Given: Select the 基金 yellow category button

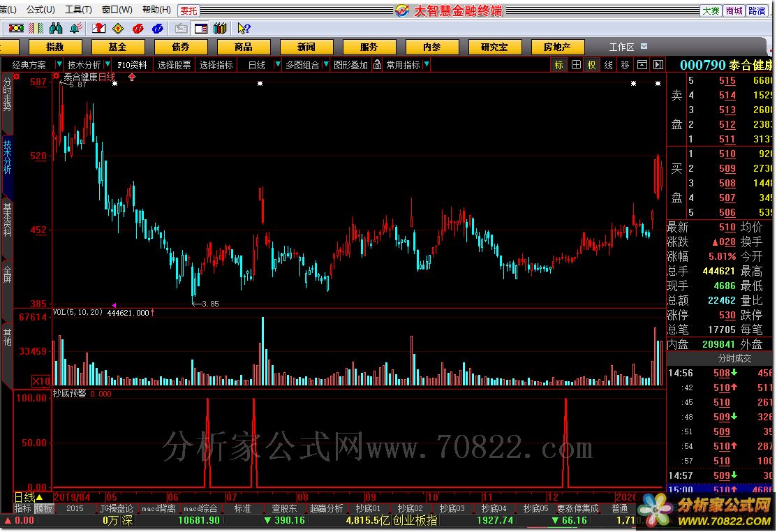Looking at the screenshot, I should tap(118, 47).
